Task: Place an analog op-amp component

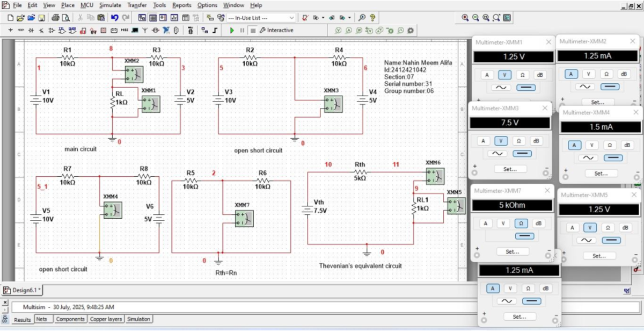Action: (52, 30)
